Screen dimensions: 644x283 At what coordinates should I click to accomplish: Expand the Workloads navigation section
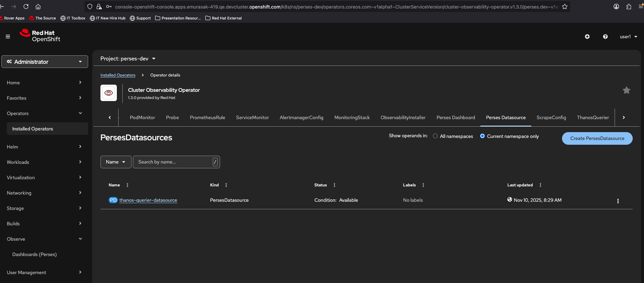pos(44,162)
